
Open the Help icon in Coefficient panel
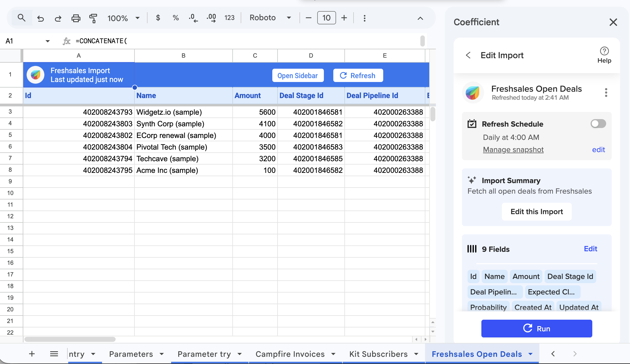tap(604, 55)
